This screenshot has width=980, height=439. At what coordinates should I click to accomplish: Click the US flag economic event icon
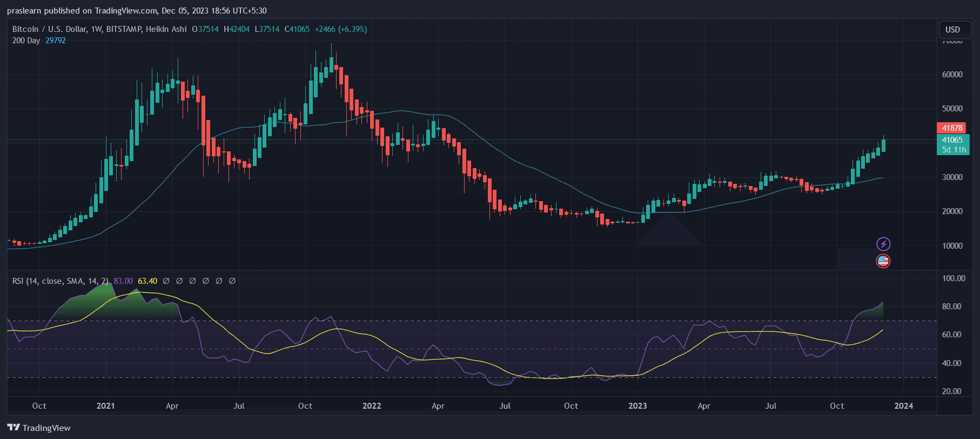(x=883, y=261)
